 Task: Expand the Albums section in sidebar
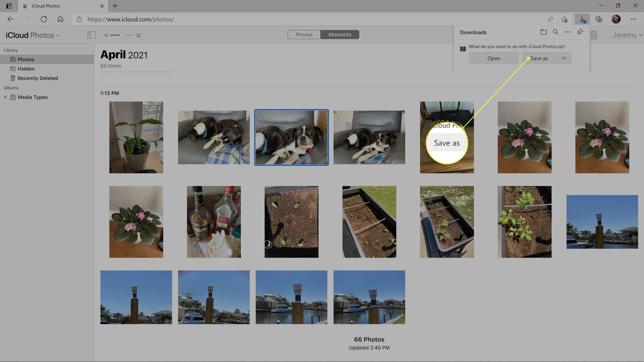point(5,97)
